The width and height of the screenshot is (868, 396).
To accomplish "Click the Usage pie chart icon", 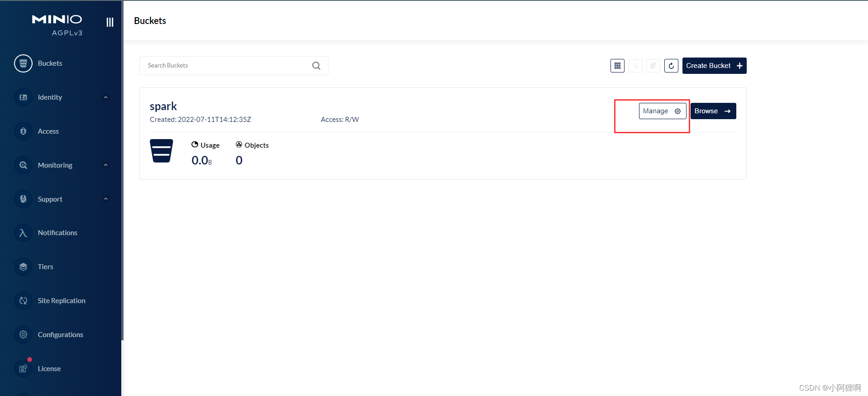I will (x=195, y=145).
